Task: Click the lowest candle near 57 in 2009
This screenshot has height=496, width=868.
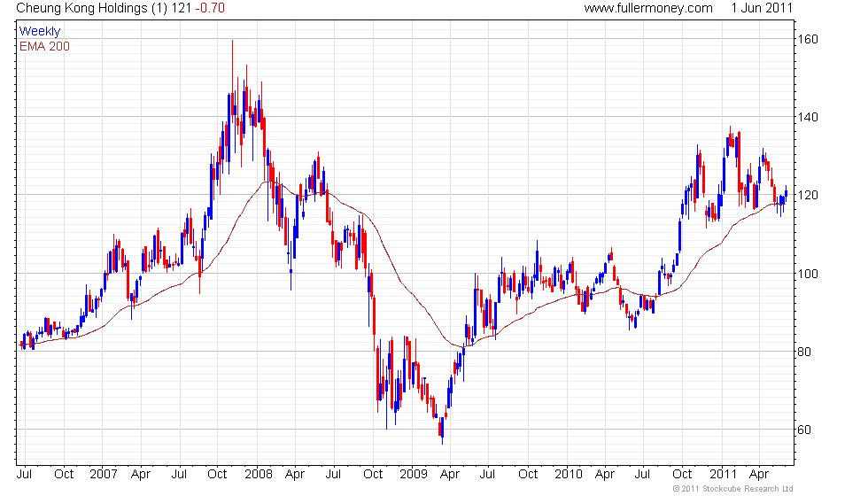Action: (x=442, y=430)
